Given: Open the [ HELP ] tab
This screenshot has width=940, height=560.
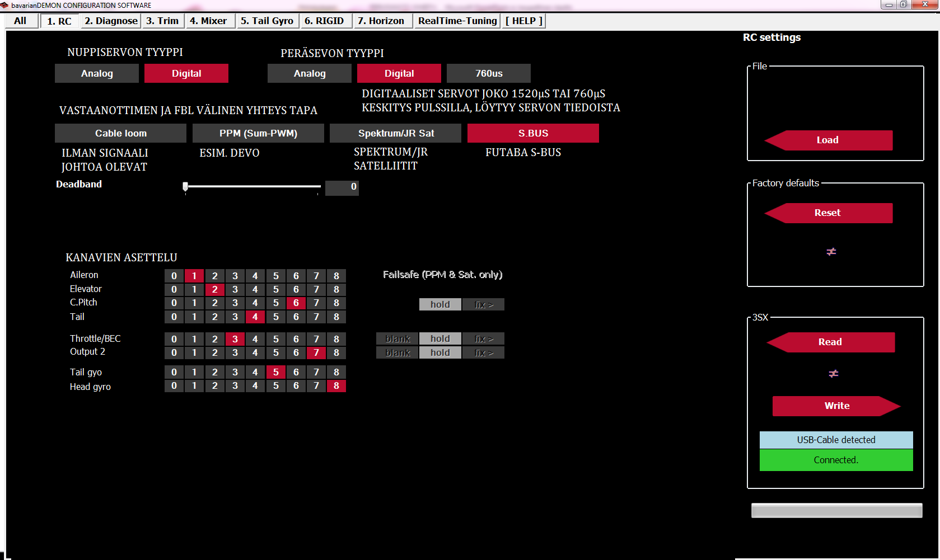Looking at the screenshot, I should (x=524, y=21).
